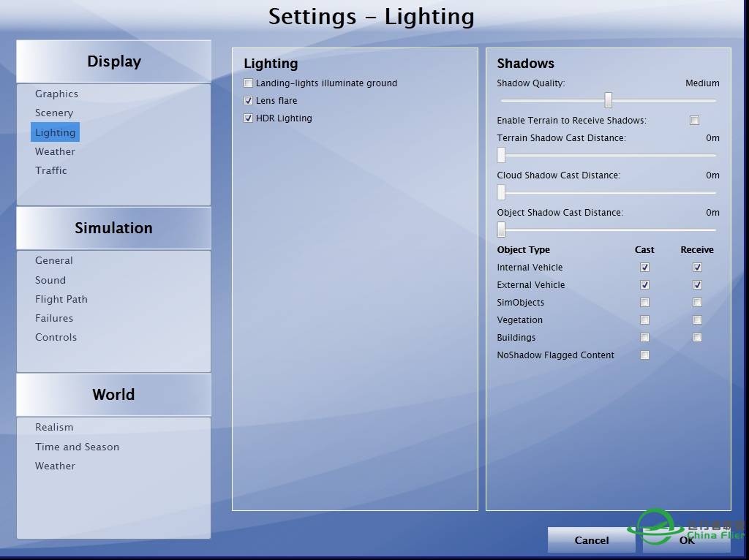The width and height of the screenshot is (749, 560).
Task: Enable Buildings Cast shadow checkbox
Action: pos(644,338)
